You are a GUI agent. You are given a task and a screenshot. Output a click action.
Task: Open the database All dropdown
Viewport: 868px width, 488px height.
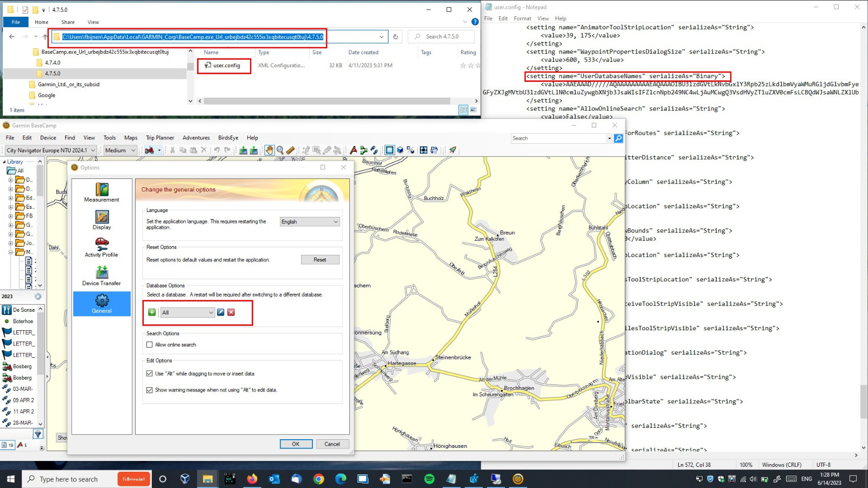tap(188, 312)
